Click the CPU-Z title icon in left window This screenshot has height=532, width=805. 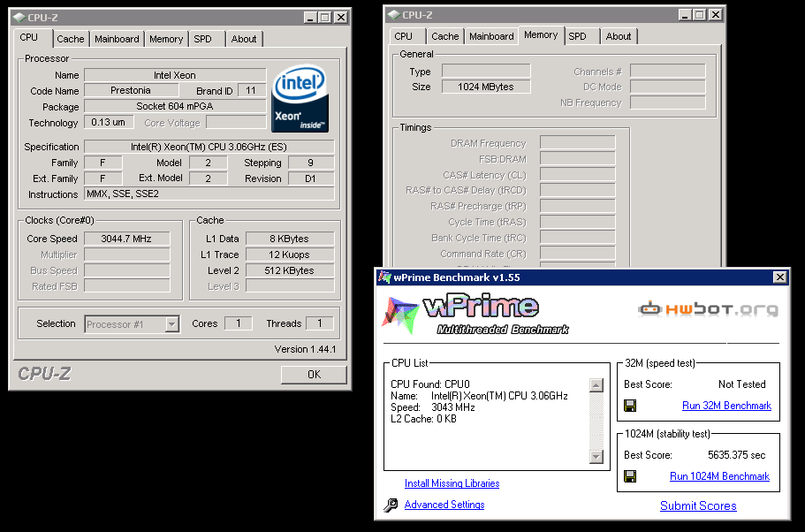pyautogui.click(x=19, y=18)
